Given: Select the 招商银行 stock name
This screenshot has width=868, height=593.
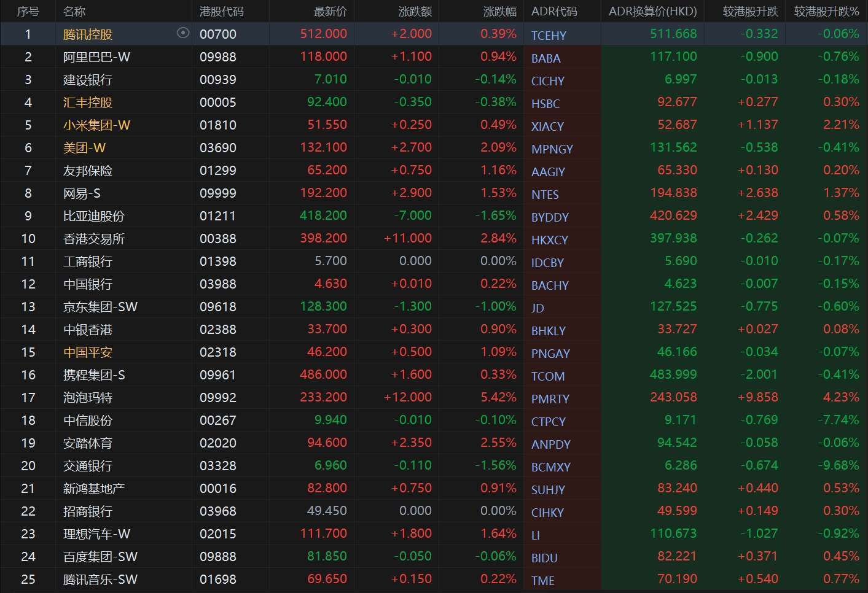Looking at the screenshot, I should point(88,511).
